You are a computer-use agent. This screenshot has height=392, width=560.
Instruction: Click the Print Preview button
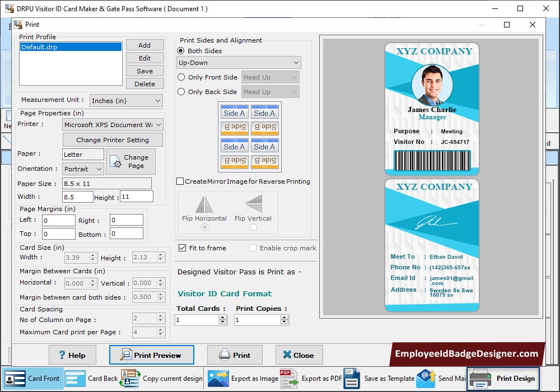tap(151, 355)
